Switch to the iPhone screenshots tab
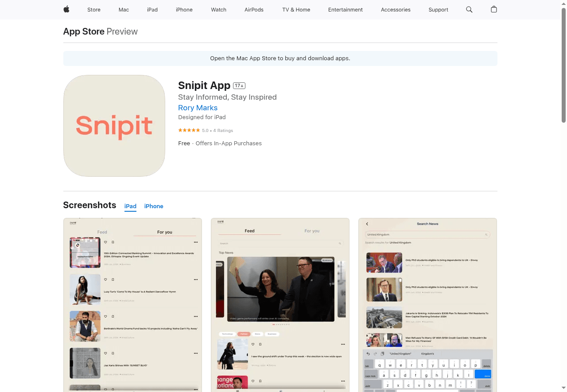This screenshot has width=567, height=392. tap(154, 206)
